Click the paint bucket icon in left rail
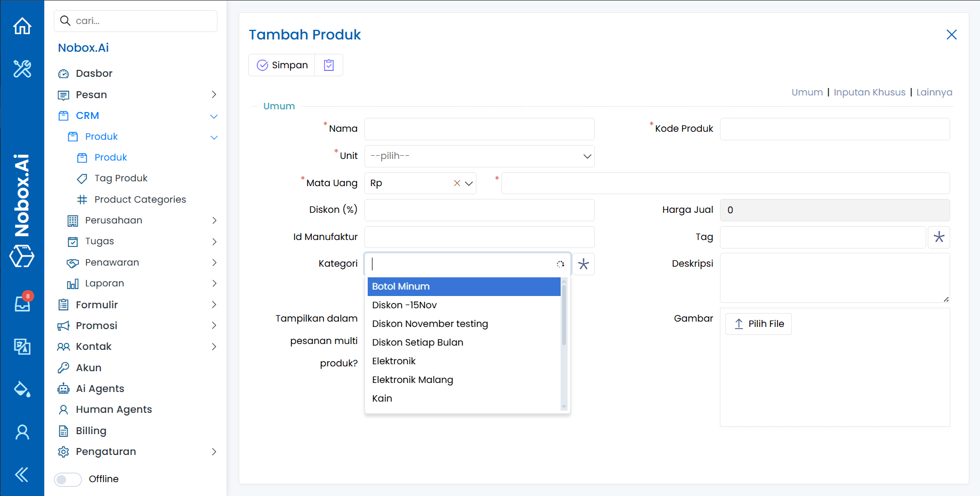This screenshot has height=496, width=980. [22, 389]
